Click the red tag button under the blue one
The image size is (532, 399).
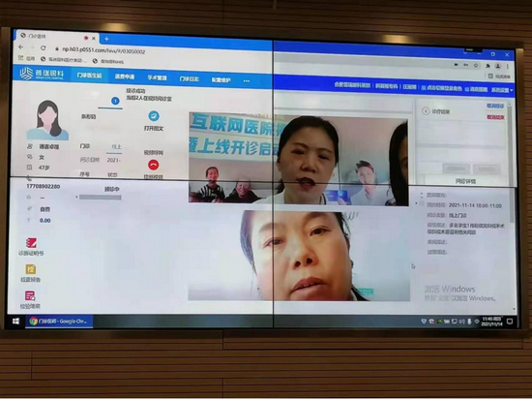(495, 117)
